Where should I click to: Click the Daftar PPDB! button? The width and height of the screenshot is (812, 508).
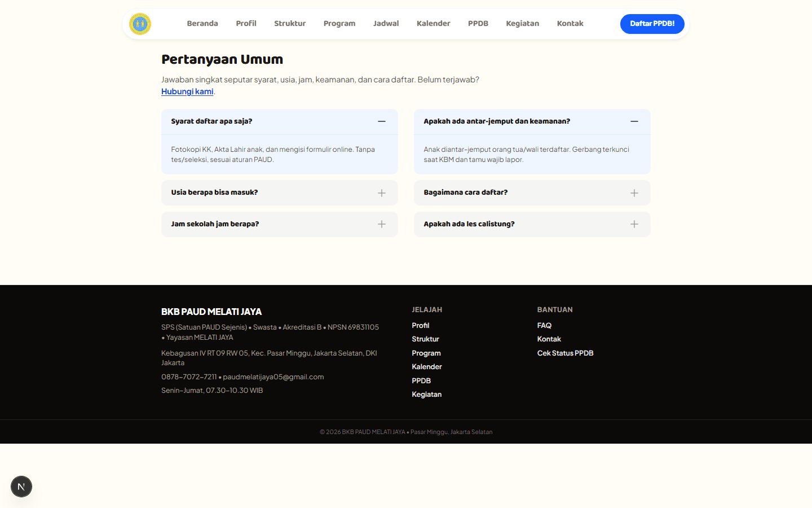pyautogui.click(x=652, y=24)
